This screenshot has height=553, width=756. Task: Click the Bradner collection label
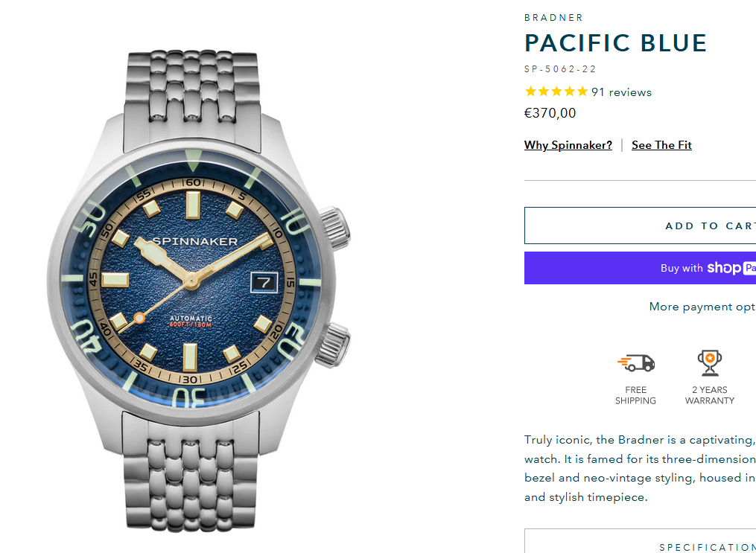pyautogui.click(x=553, y=18)
